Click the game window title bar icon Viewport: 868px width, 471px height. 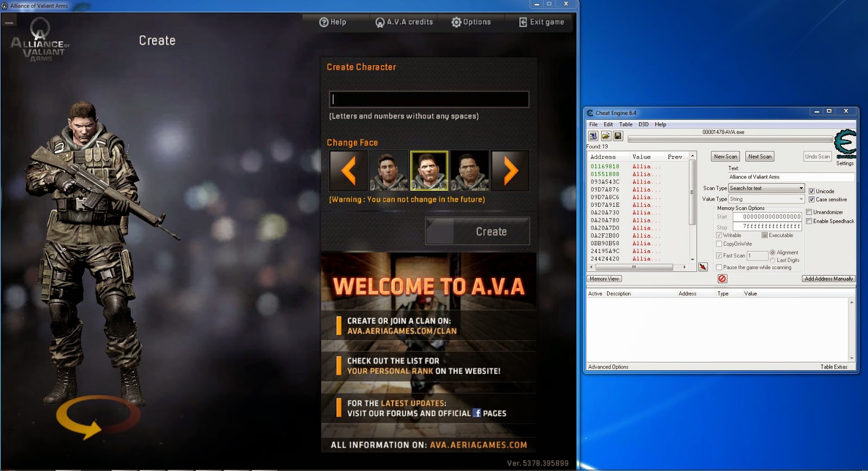tap(5, 5)
